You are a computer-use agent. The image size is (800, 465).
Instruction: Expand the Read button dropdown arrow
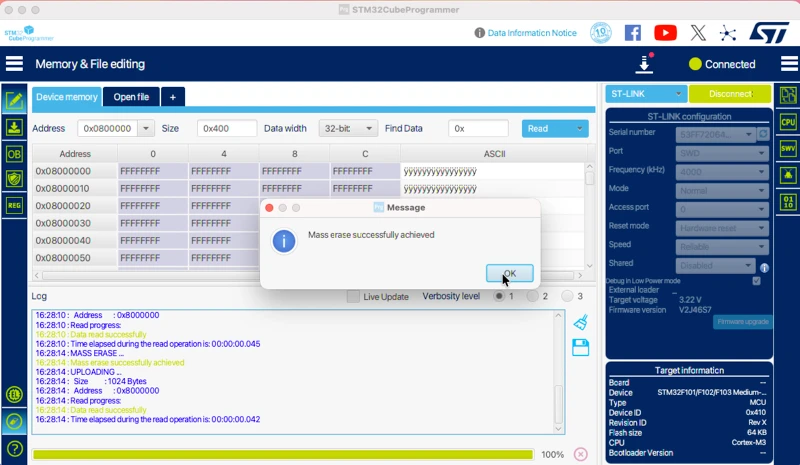tap(579, 128)
